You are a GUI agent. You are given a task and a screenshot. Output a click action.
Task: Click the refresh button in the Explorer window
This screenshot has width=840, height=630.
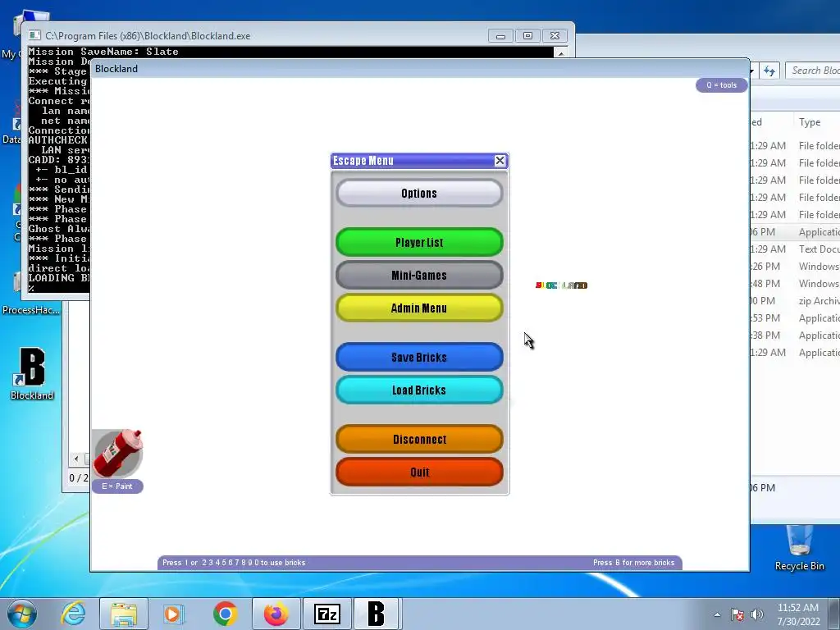769,71
